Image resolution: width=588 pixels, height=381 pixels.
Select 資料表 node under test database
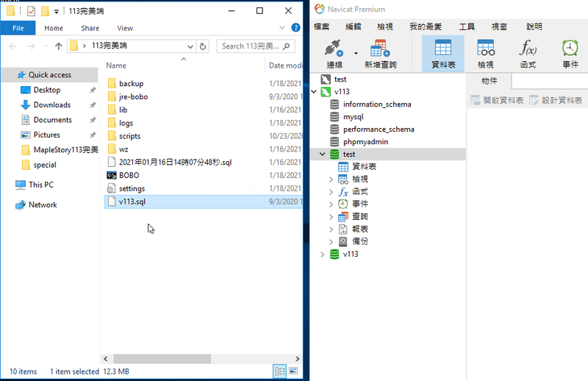coord(364,167)
